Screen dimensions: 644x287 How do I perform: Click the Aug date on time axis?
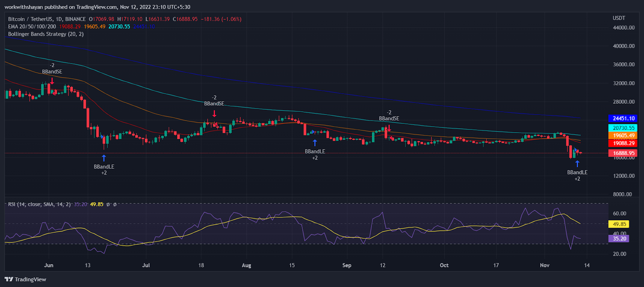(246, 265)
